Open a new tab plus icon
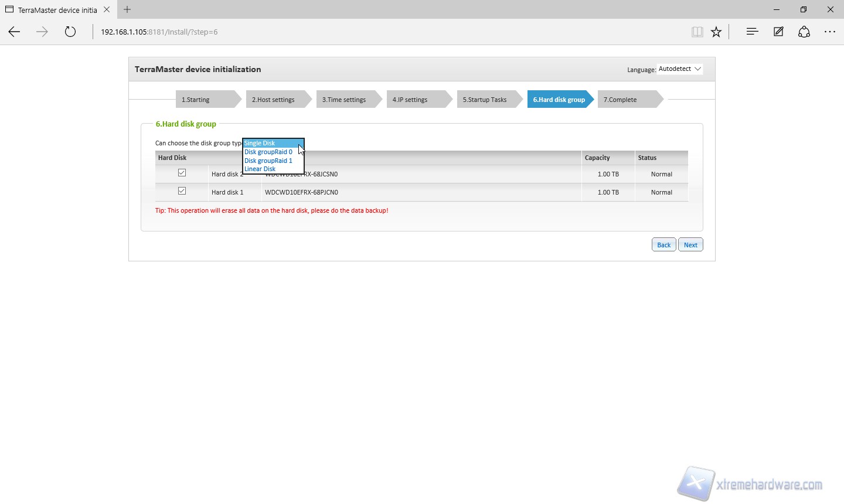The width and height of the screenshot is (844, 504). [x=127, y=9]
